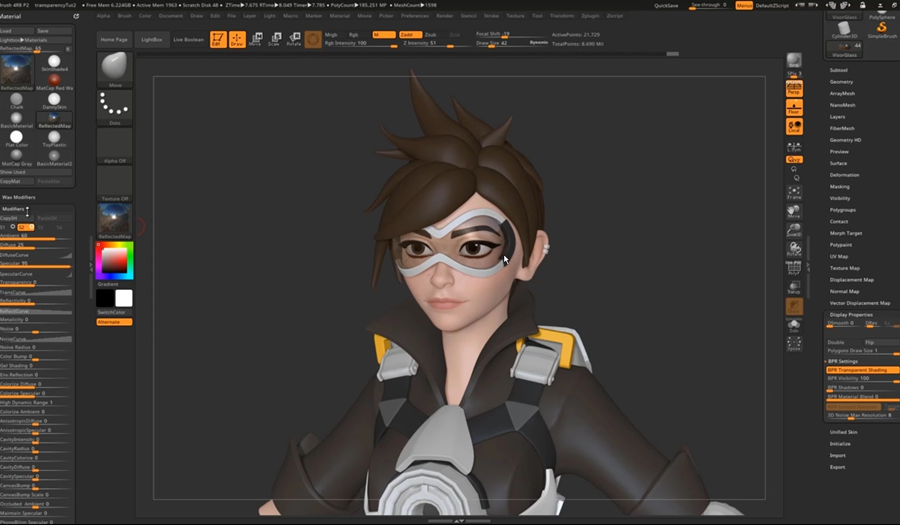Image resolution: width=900 pixels, height=525 pixels.
Task: Select the Chalk material
Action: pos(17,101)
